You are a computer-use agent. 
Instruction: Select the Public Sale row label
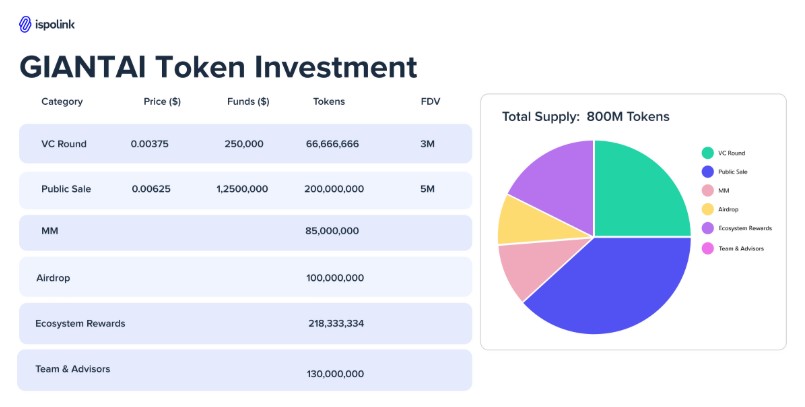66,189
